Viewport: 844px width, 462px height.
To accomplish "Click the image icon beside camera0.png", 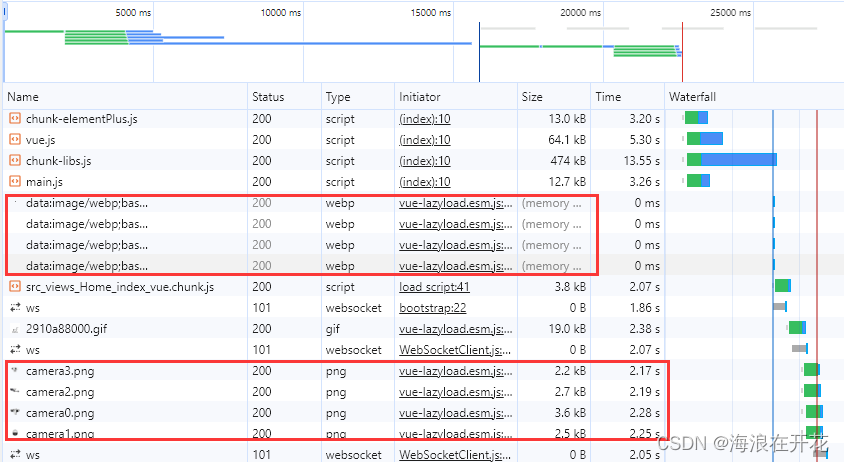I will (15, 412).
